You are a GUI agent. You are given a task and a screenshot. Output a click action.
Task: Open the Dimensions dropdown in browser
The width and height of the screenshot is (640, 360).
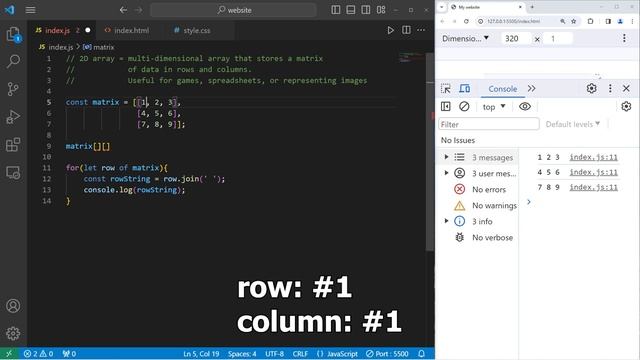click(465, 38)
